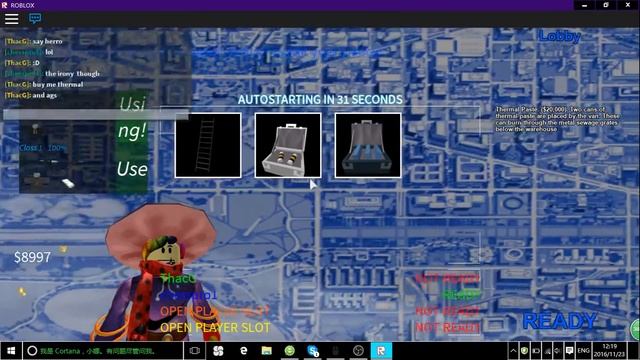640x360 pixels.
Task: Toggle the Roblox chat window icon
Action: 35,18
